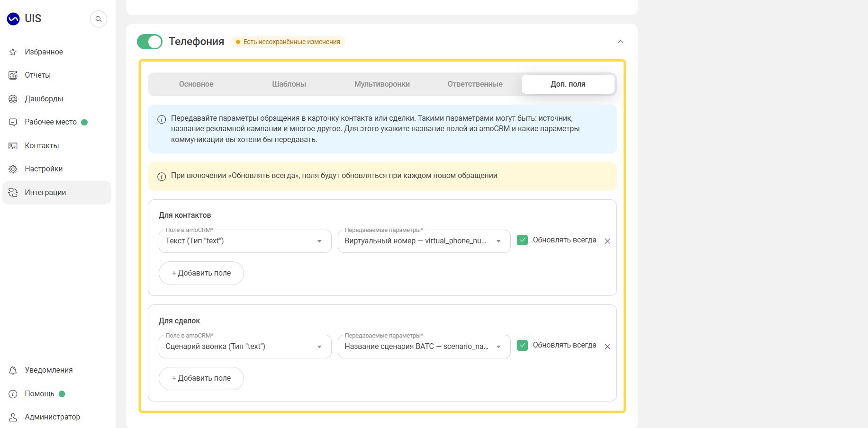This screenshot has width=868, height=428.
Task: Click Добавить поле under Для сделок
Action: click(201, 378)
